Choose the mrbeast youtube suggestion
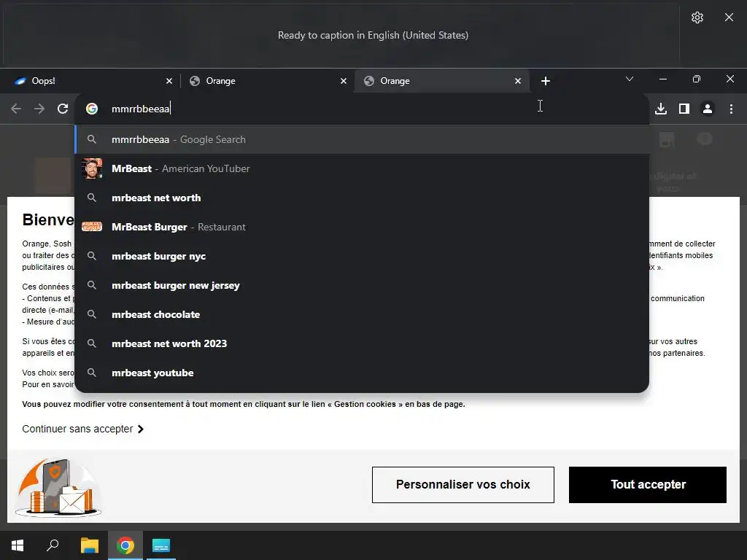This screenshot has height=560, width=747. coord(362,373)
